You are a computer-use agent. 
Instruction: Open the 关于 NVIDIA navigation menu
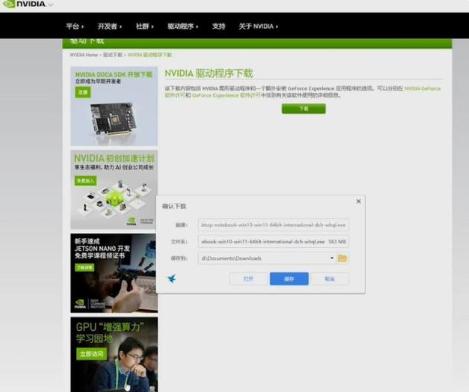click(x=258, y=26)
